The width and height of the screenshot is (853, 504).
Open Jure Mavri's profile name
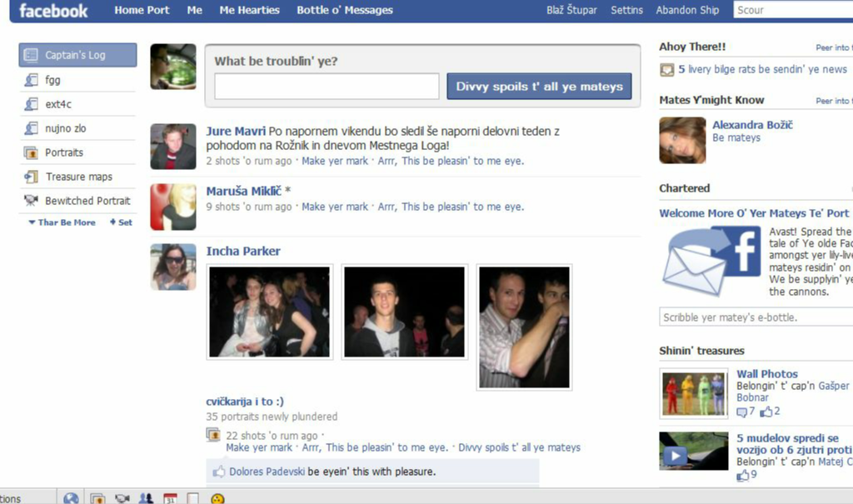tap(236, 131)
